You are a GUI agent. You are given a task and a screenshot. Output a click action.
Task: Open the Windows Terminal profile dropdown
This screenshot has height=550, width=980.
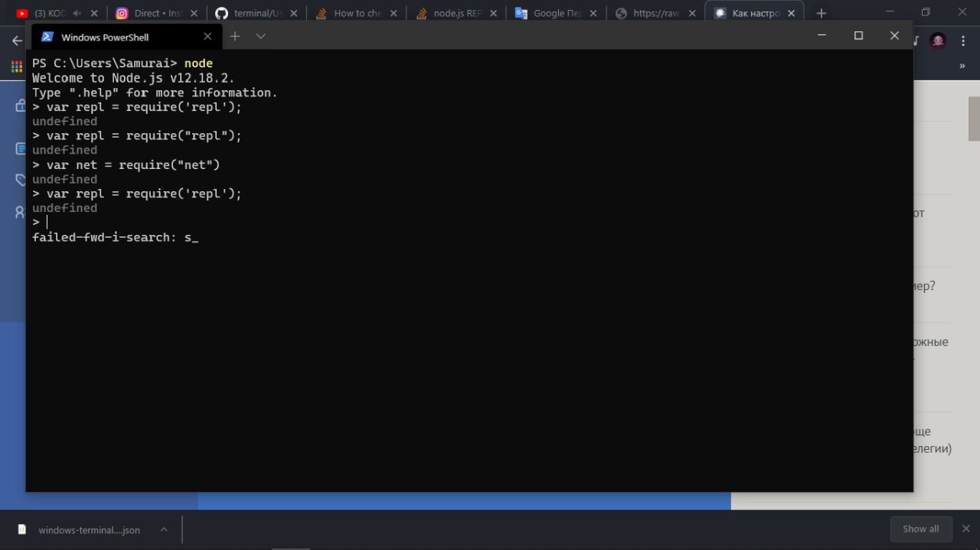[260, 36]
